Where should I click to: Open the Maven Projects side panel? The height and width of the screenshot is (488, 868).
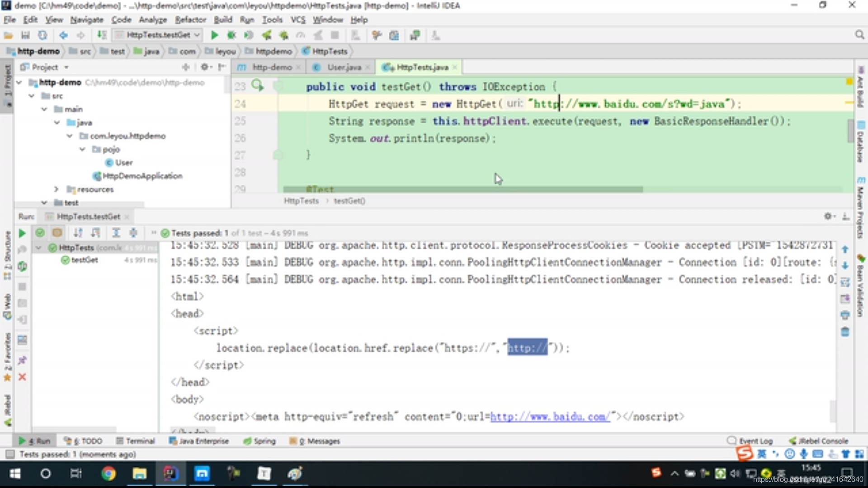point(860,207)
